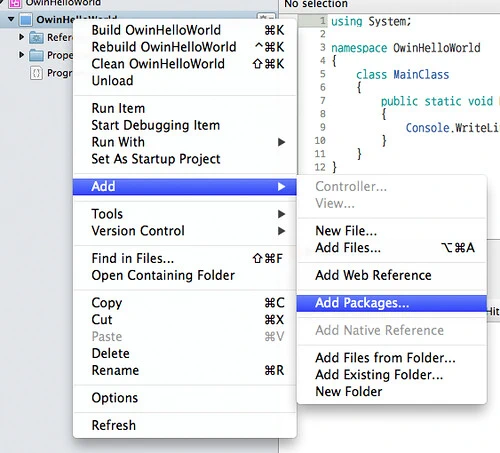Choose Add Files from Folder...
The image size is (500, 453).
pyautogui.click(x=392, y=358)
